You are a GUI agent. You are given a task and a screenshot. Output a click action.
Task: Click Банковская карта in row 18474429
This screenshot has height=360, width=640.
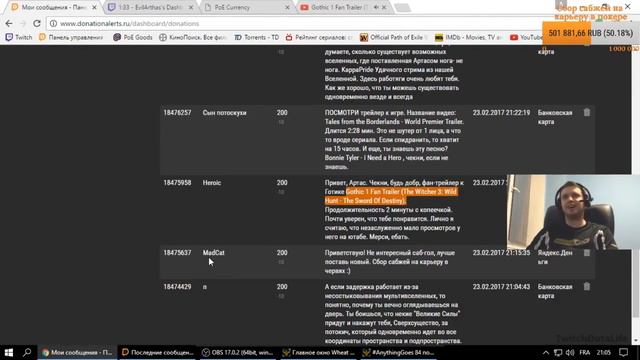coord(555,291)
